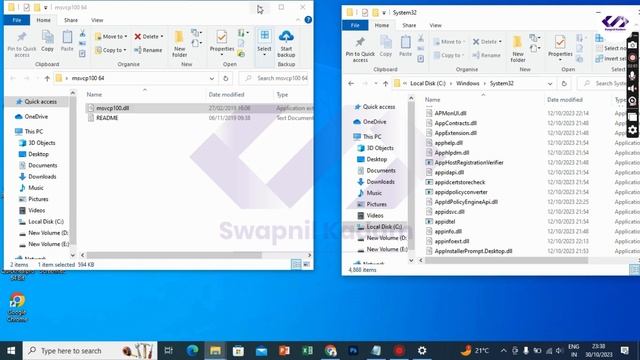Sort by Name column in System32 window
This screenshot has width=640, height=360.
click(433, 100)
